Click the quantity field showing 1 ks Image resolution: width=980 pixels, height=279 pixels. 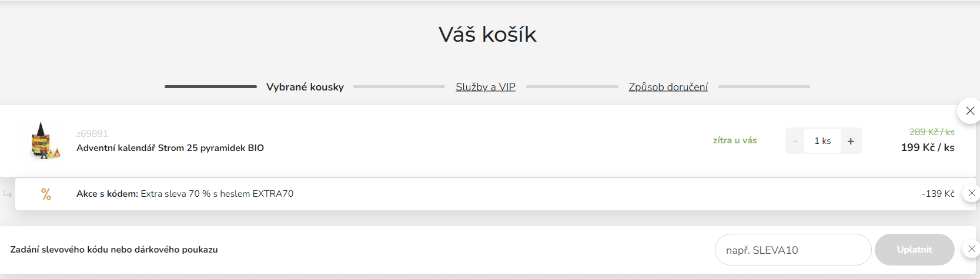tap(822, 141)
